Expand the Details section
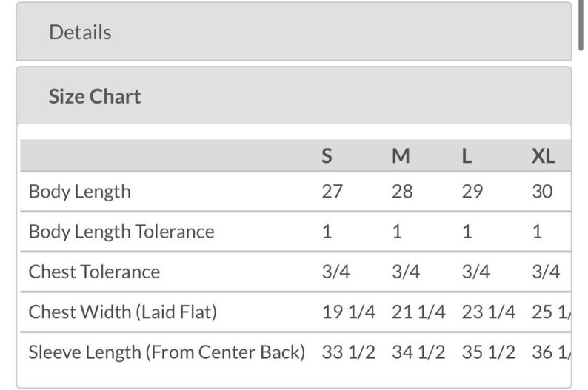The height and width of the screenshot is (390, 588). pyautogui.click(x=80, y=33)
